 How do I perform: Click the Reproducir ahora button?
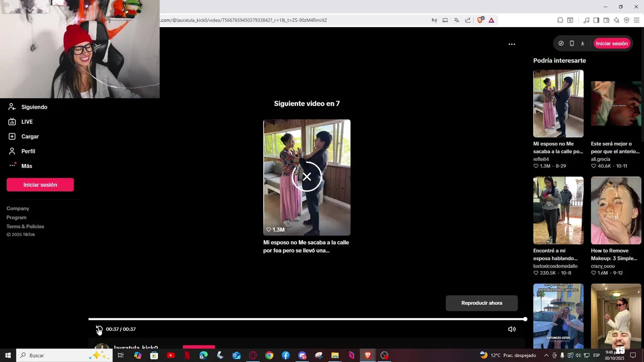(x=481, y=303)
